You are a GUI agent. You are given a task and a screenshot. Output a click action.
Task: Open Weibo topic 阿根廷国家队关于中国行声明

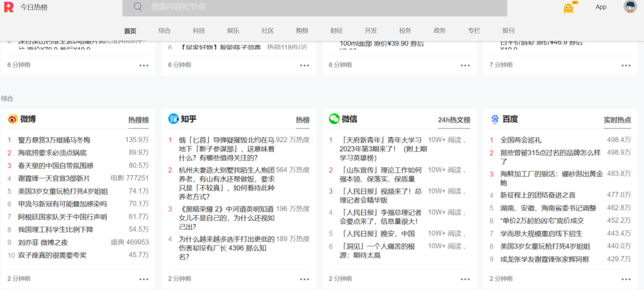click(x=63, y=216)
